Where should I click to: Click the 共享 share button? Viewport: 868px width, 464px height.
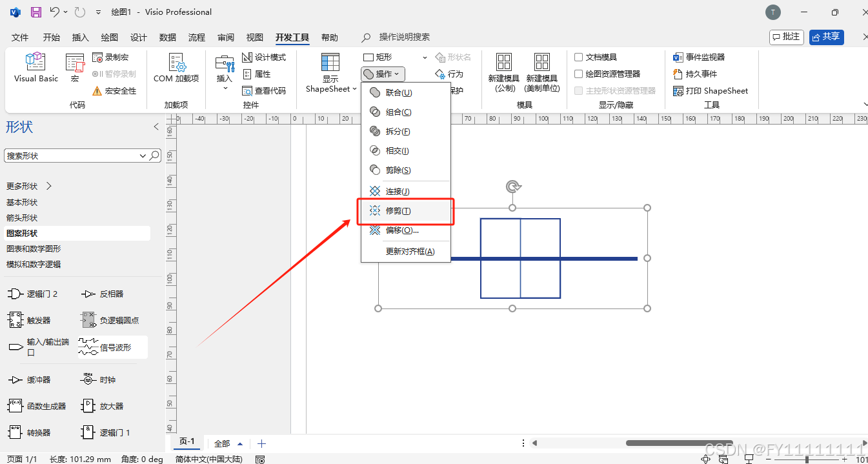[x=826, y=37]
